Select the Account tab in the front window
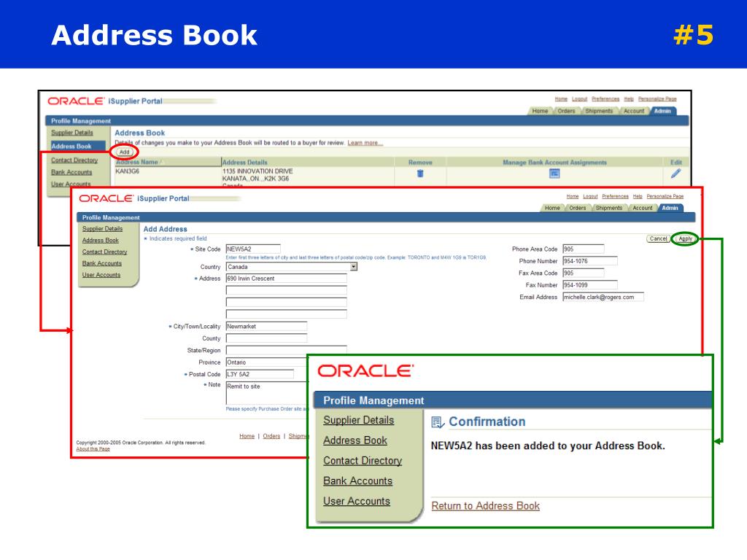The image size is (747, 560). click(642, 208)
